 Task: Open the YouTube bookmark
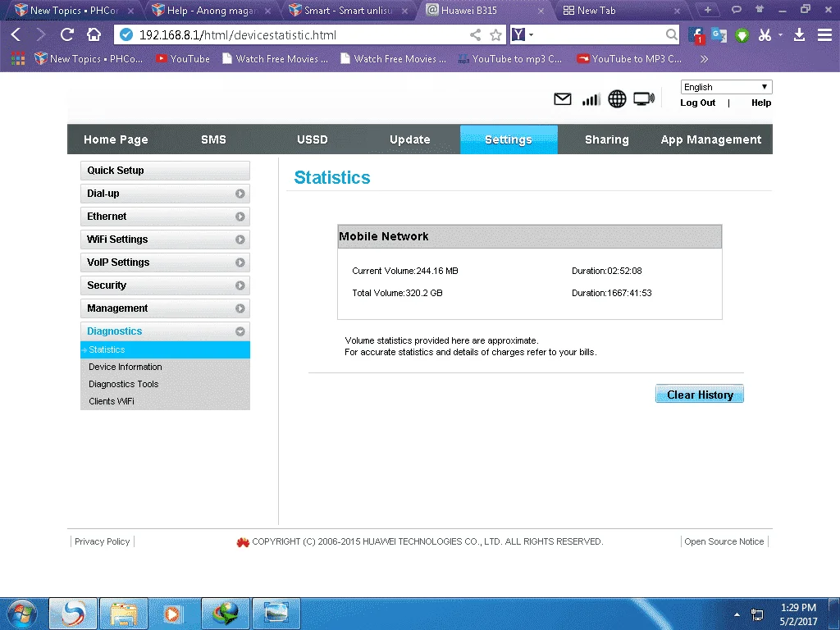tap(183, 58)
